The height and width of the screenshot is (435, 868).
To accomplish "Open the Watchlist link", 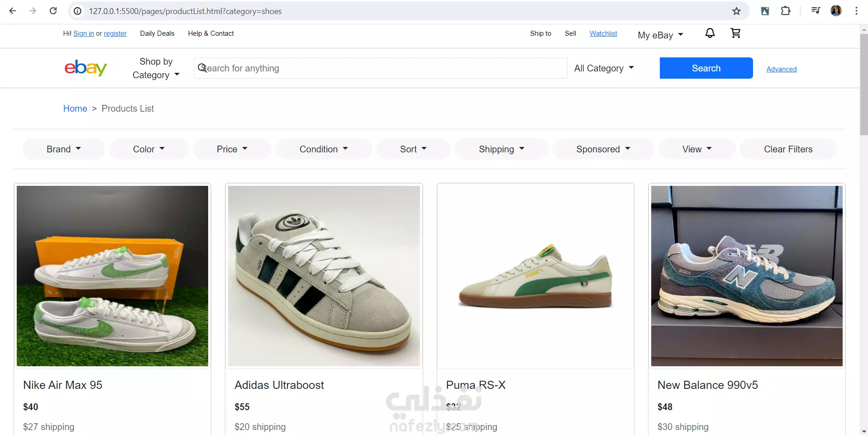I will click(x=603, y=33).
